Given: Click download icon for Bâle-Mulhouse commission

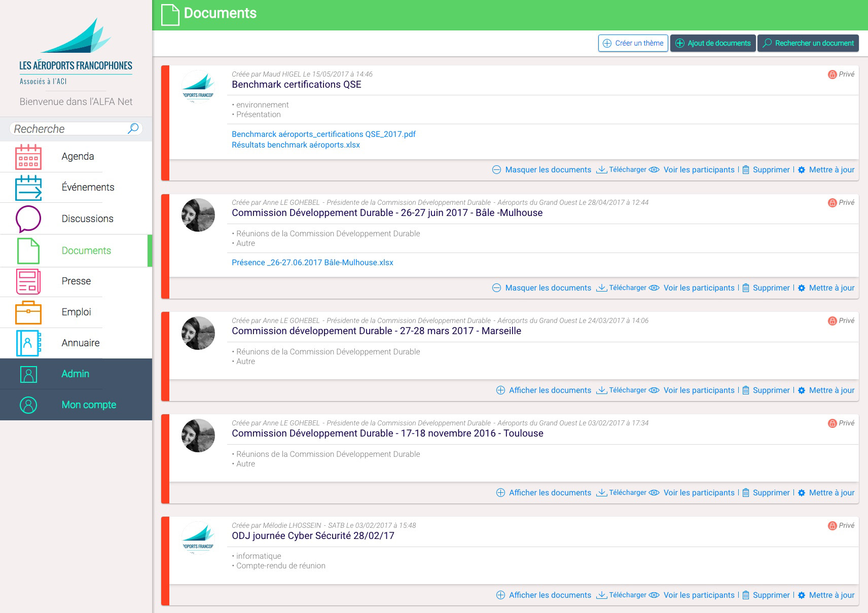Looking at the screenshot, I should click(x=601, y=288).
